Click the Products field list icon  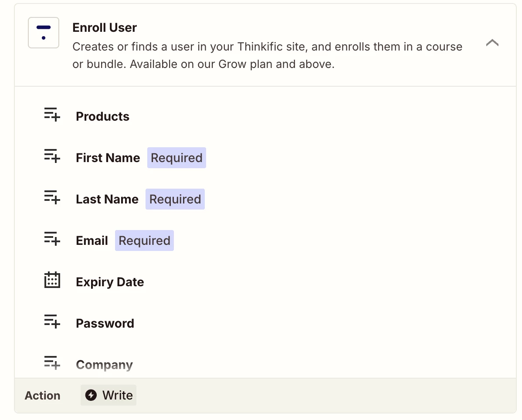[52, 115]
